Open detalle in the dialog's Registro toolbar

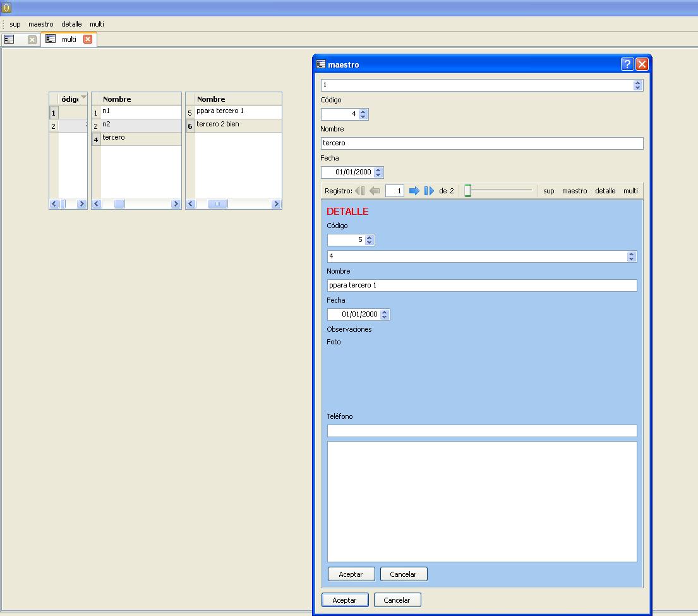tap(605, 191)
